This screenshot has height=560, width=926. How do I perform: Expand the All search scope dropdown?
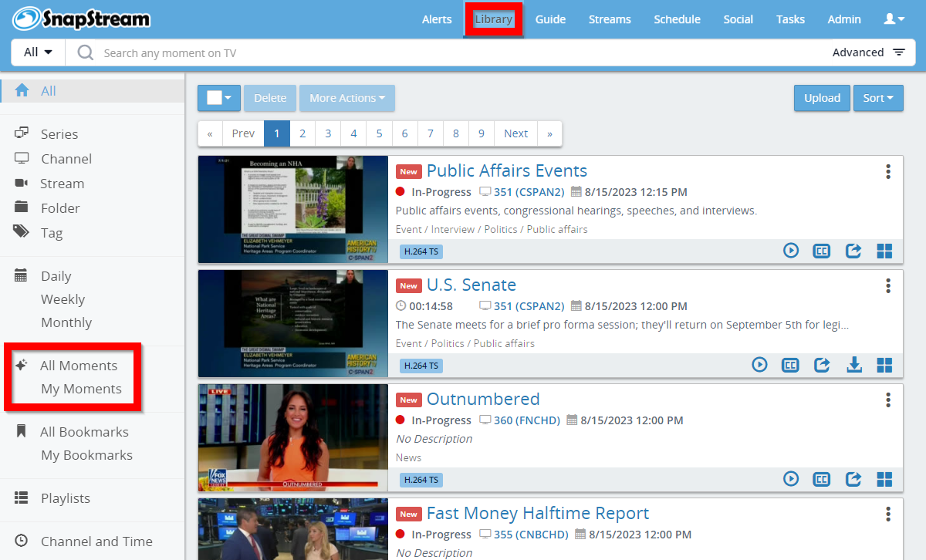[x=39, y=52]
